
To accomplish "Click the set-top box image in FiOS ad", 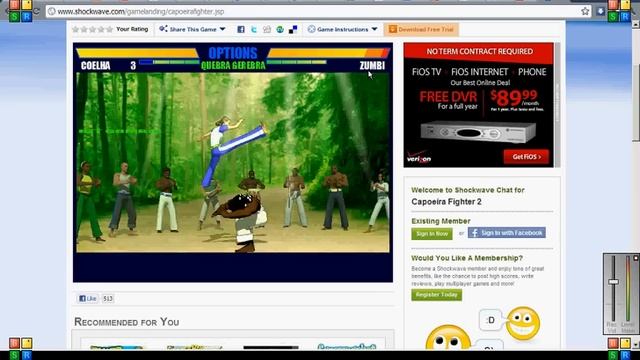I will pyautogui.click(x=478, y=132).
